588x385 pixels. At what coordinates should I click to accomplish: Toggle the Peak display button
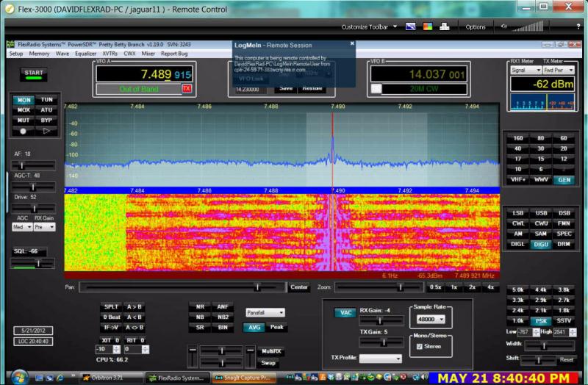(x=277, y=327)
